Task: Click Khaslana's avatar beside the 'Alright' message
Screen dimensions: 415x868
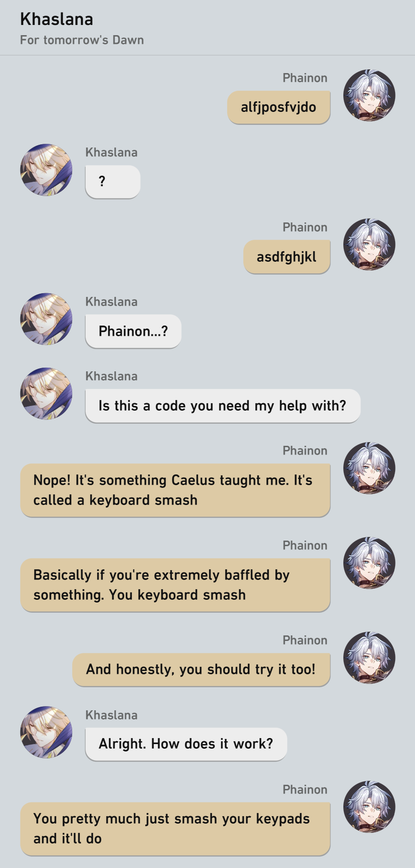Action: [46, 732]
